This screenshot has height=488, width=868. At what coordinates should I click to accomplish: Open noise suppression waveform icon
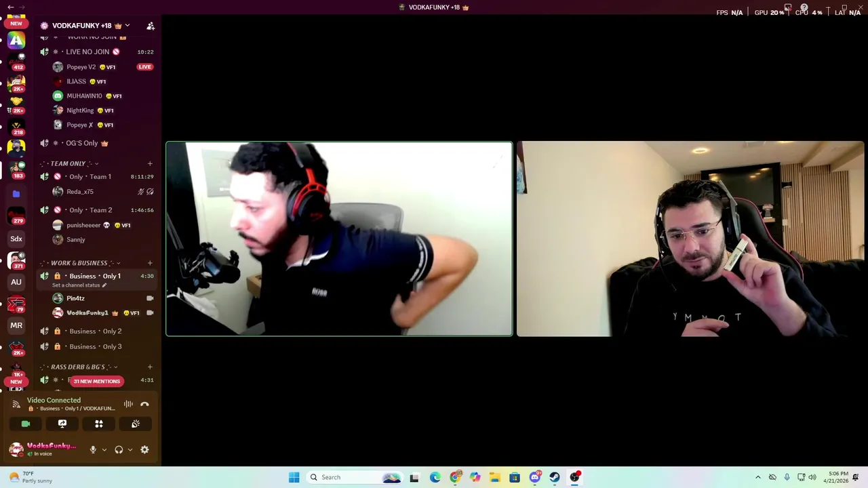pos(128,404)
